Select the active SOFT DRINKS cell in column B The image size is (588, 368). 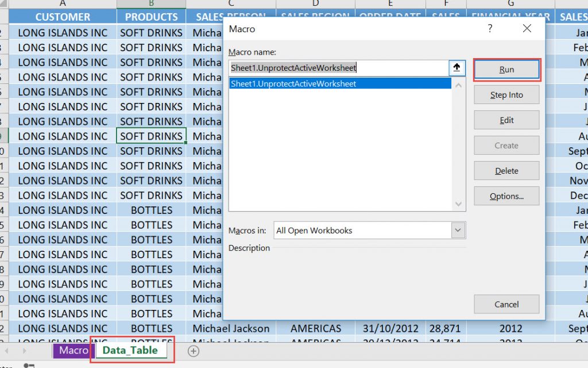151,136
